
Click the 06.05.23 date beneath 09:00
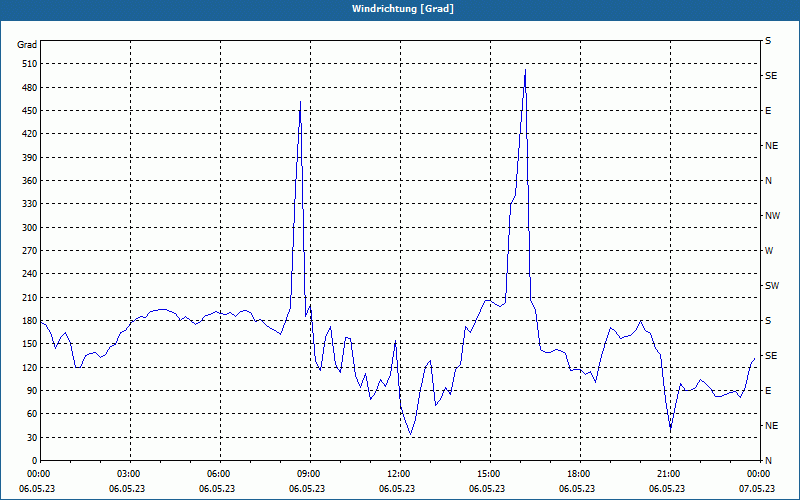(x=307, y=488)
